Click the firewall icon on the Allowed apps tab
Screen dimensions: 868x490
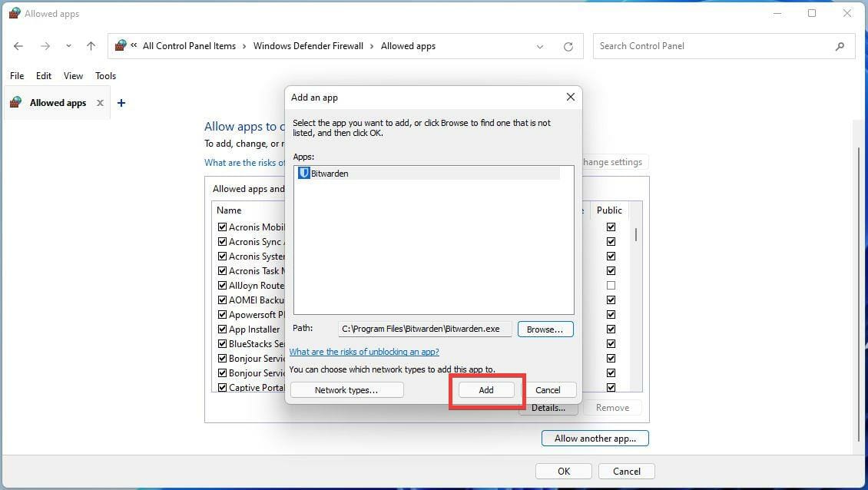point(15,102)
